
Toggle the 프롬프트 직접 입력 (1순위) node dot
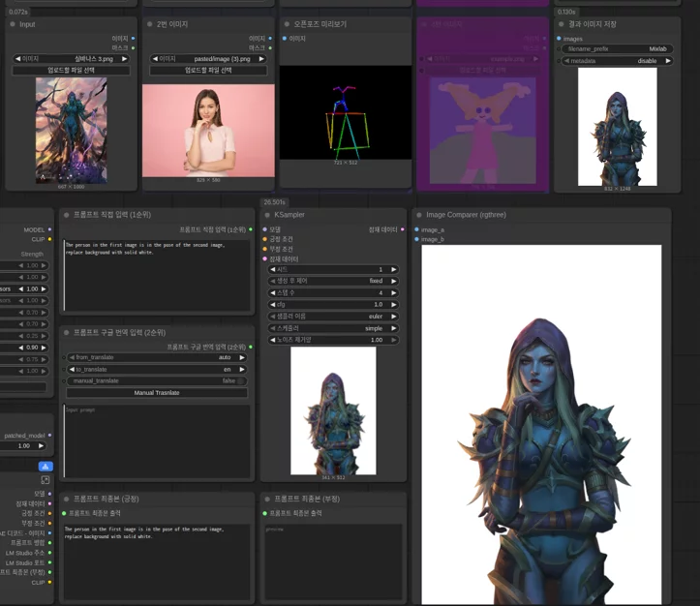(x=67, y=215)
